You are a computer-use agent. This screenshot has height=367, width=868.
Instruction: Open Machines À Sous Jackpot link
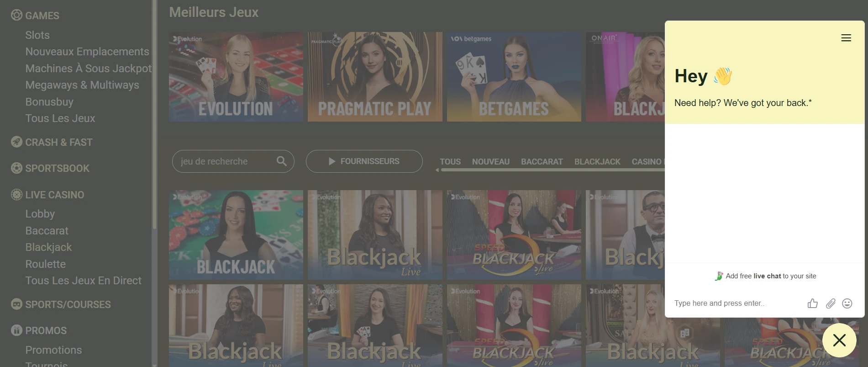(88, 69)
